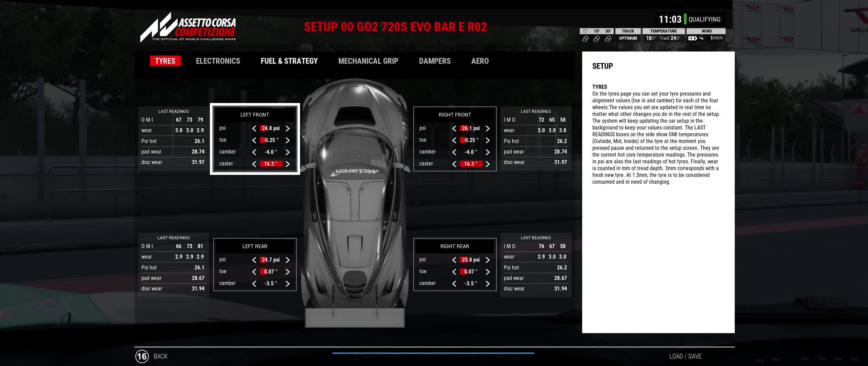Increase Left Front psi with right arrow

pyautogui.click(x=288, y=128)
